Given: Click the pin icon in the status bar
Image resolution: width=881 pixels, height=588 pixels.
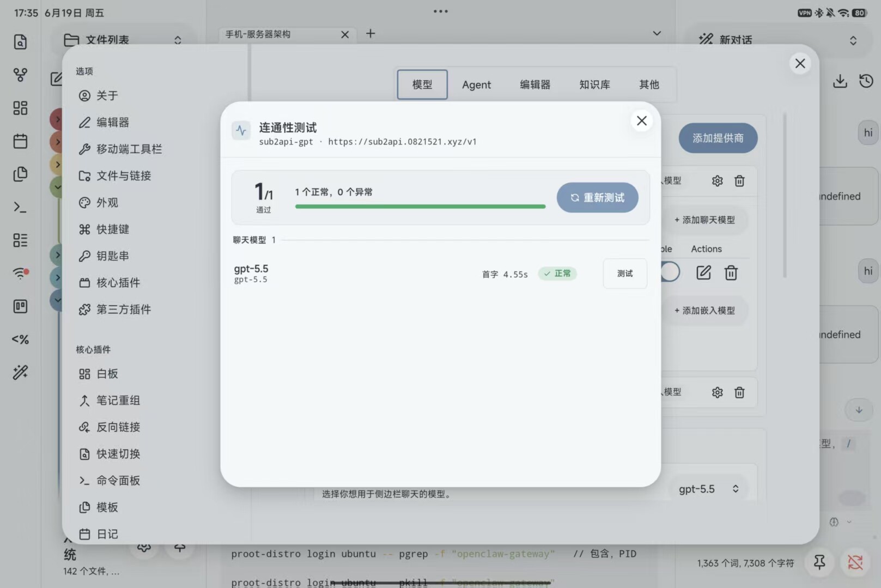Looking at the screenshot, I should tap(819, 562).
